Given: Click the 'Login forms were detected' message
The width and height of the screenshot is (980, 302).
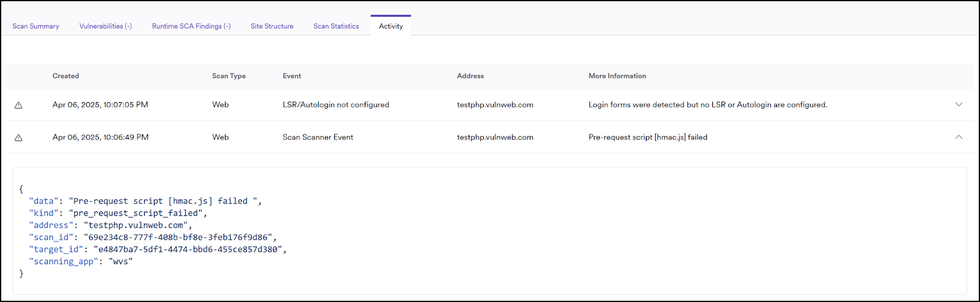Looking at the screenshot, I should 708,105.
